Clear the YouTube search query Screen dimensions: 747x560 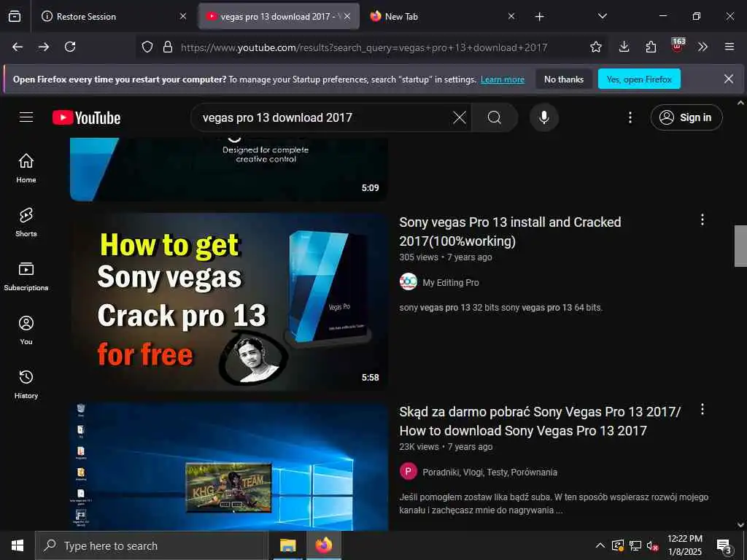click(460, 117)
